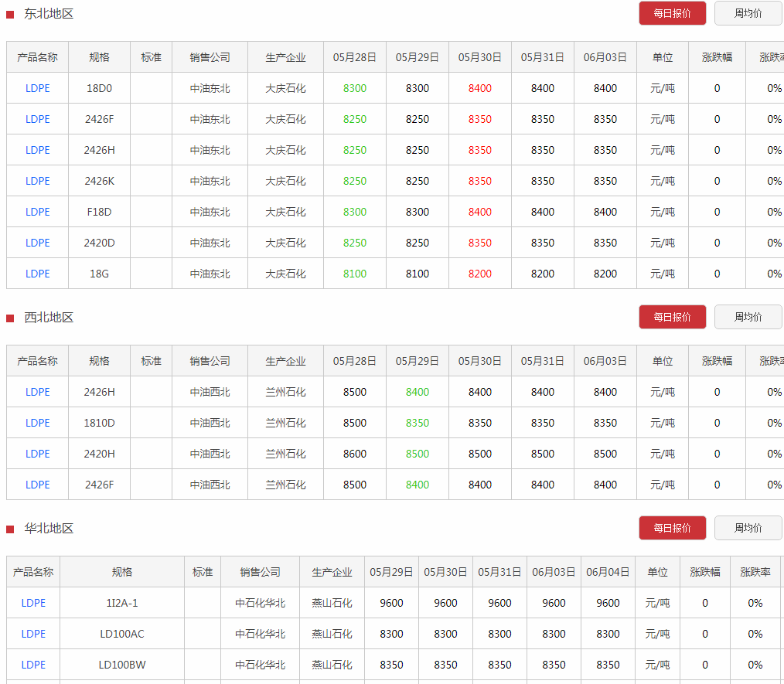Switch to 周均价 tab for 华北地区

[x=748, y=528]
